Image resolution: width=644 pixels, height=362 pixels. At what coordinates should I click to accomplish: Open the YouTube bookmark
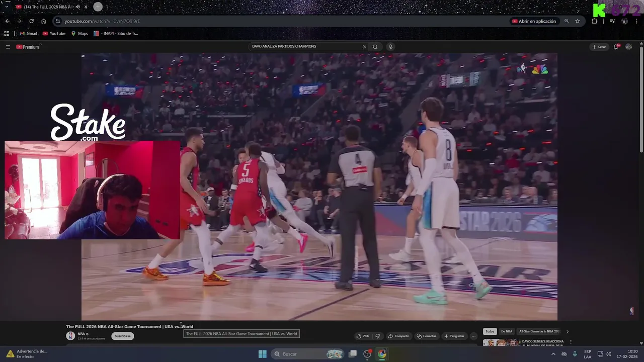tap(54, 33)
